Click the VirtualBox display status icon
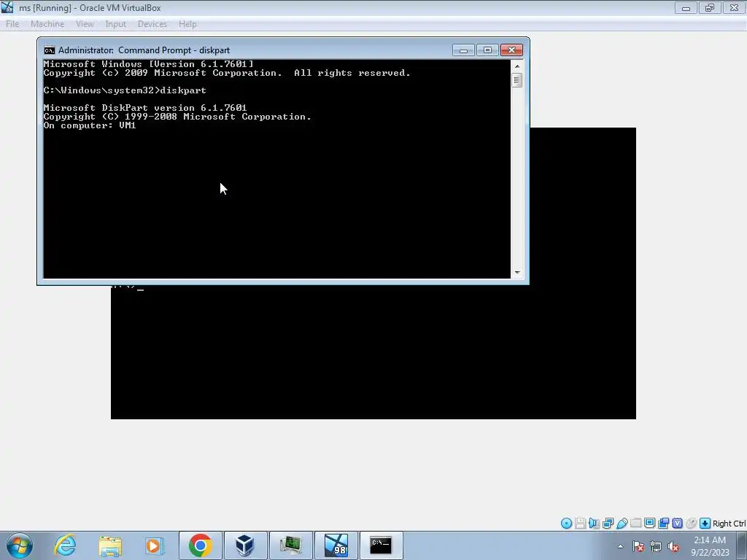Viewport: 747px width, 560px height. [649, 524]
